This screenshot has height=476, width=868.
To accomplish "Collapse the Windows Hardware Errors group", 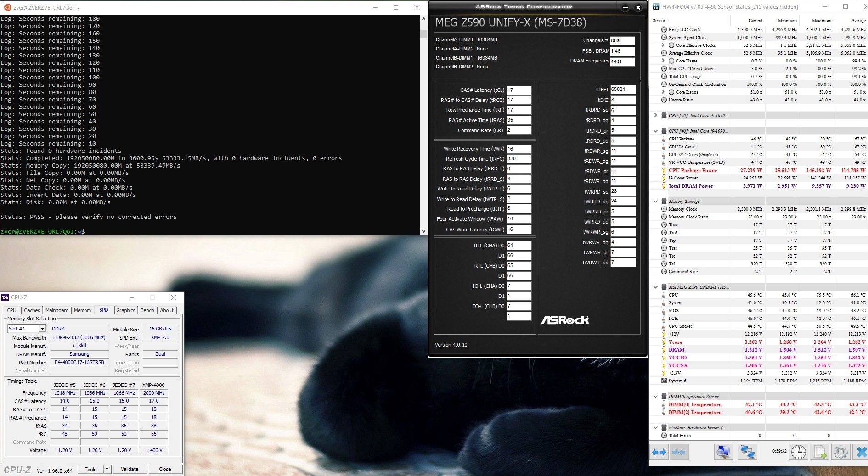I will pyautogui.click(x=656, y=428).
